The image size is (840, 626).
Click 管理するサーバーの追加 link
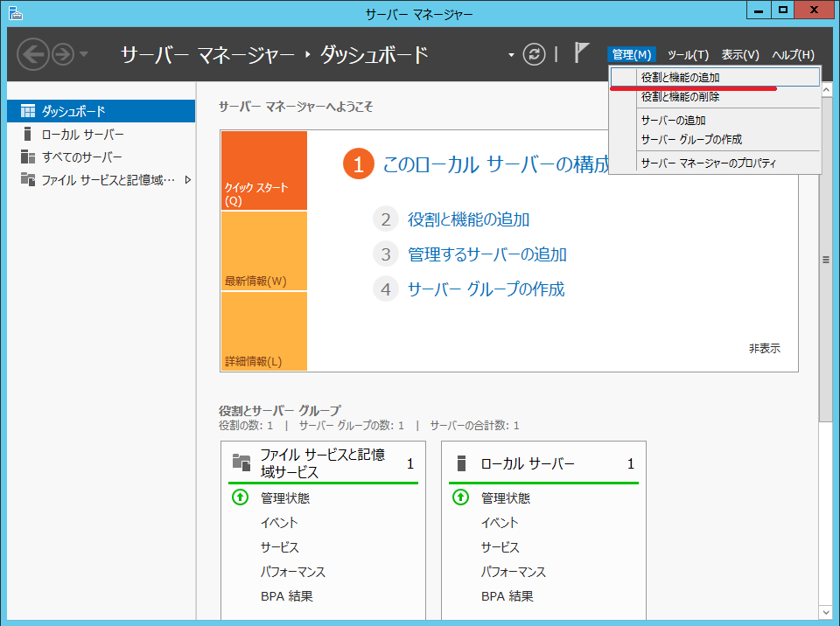pos(487,254)
